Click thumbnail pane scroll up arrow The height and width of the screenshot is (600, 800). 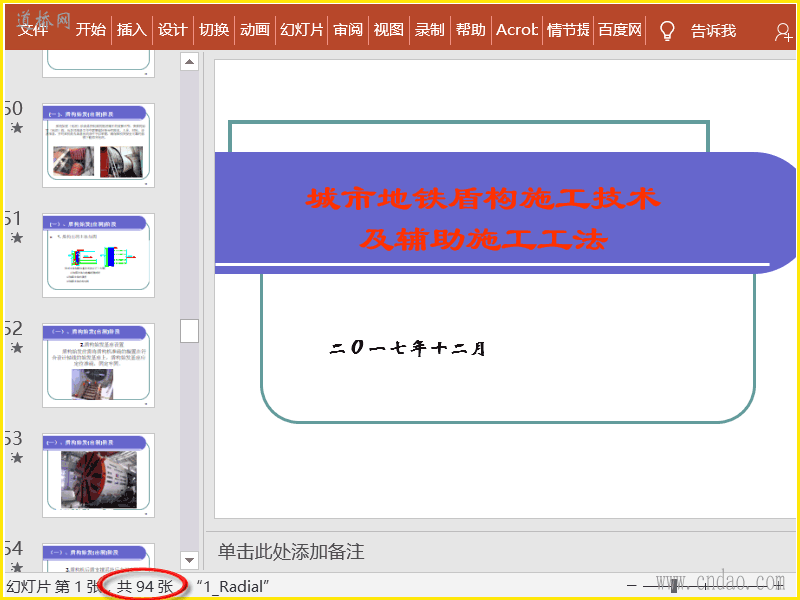(x=189, y=62)
